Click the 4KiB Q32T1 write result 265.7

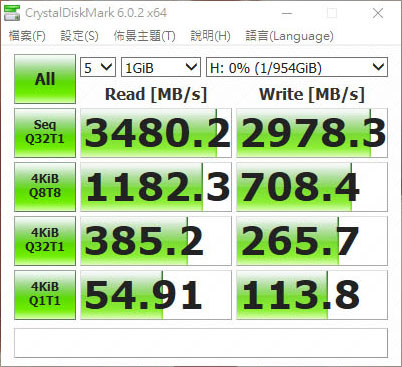click(x=312, y=241)
